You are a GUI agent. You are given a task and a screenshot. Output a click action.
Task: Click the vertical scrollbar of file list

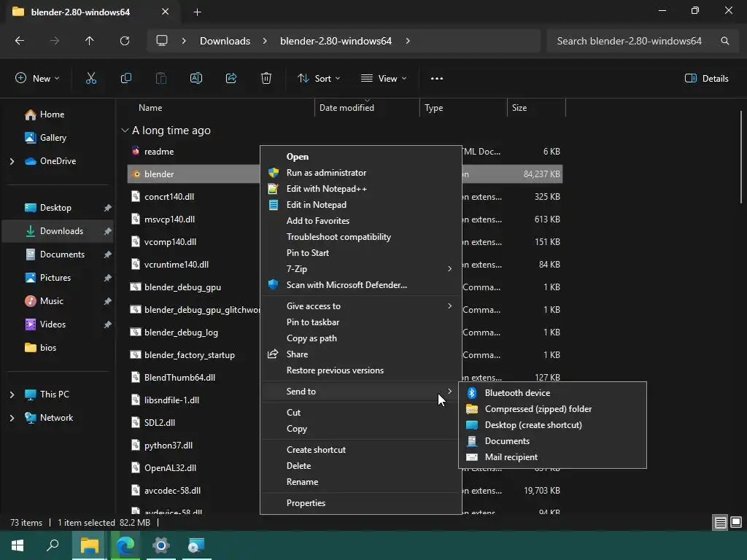coord(741,157)
